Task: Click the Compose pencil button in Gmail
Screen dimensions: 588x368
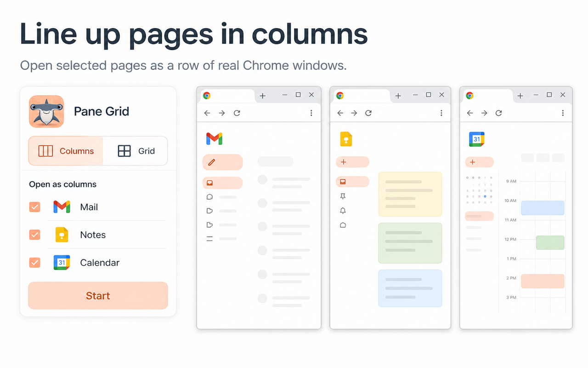Action: tap(222, 162)
